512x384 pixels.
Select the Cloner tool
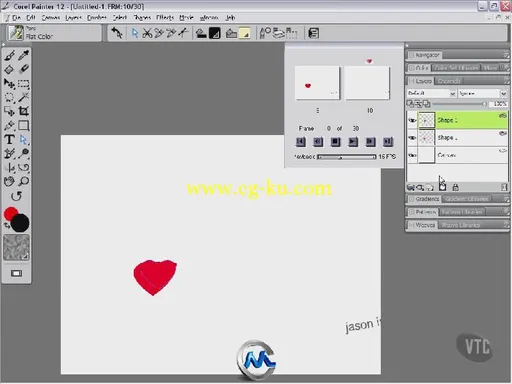coord(9,153)
